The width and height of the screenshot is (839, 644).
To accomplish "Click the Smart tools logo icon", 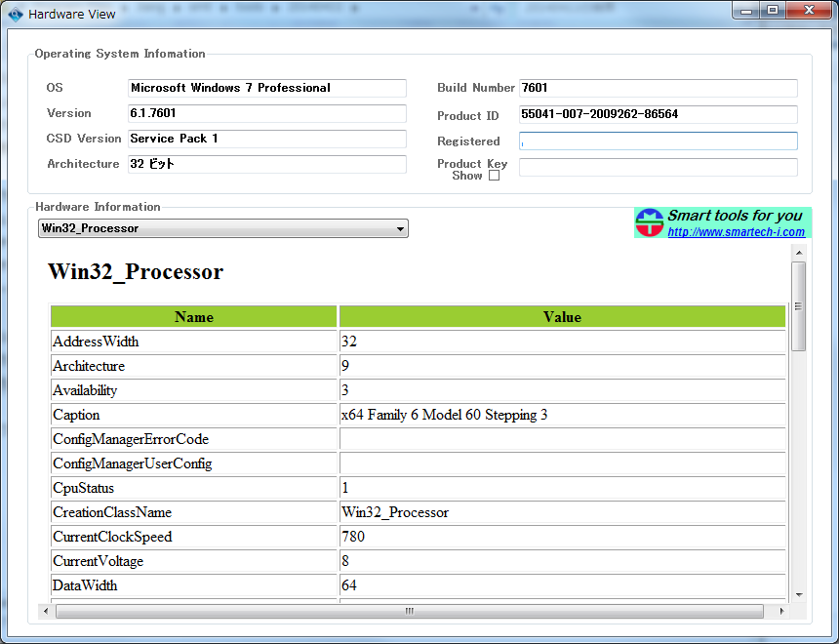I will pos(649,222).
